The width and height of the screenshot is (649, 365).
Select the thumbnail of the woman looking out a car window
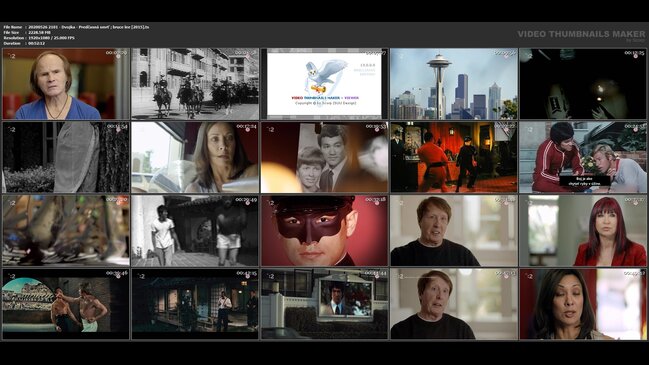tap(195, 157)
